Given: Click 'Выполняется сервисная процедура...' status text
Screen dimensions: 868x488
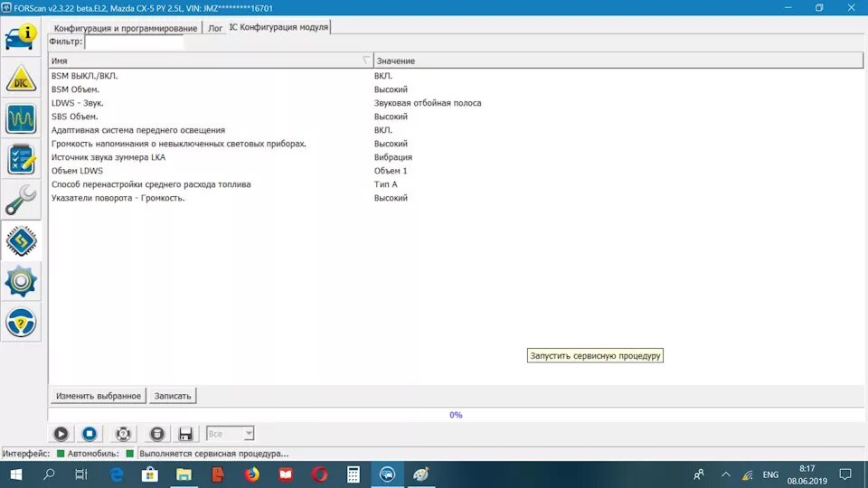Looking at the screenshot, I should tap(213, 454).
